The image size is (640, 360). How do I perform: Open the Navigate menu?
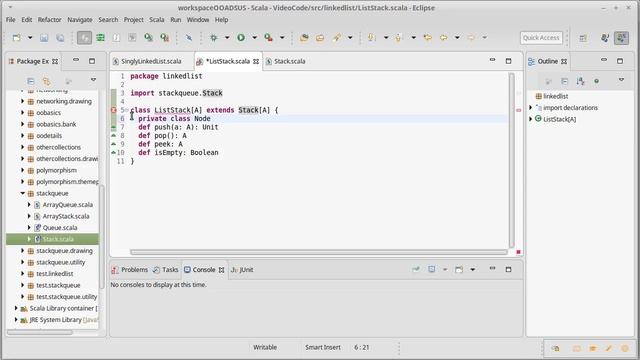click(x=80, y=20)
